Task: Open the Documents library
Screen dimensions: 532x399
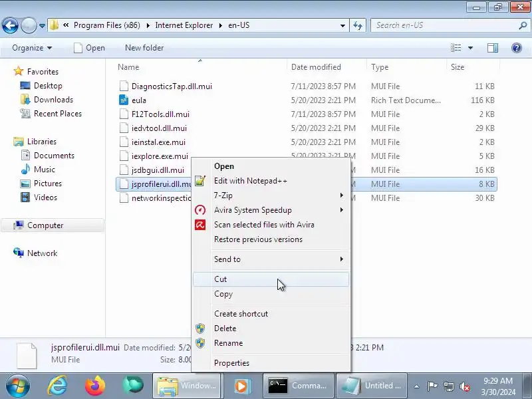Action: (x=54, y=156)
